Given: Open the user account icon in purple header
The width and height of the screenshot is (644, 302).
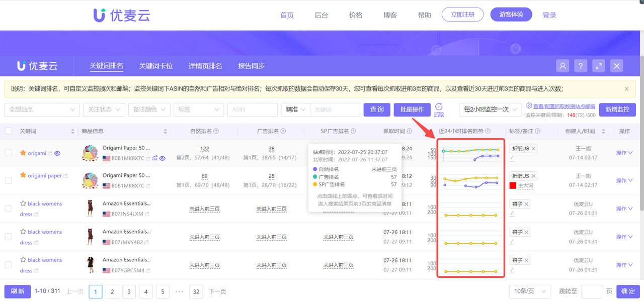Looking at the screenshot, I should click(562, 66).
